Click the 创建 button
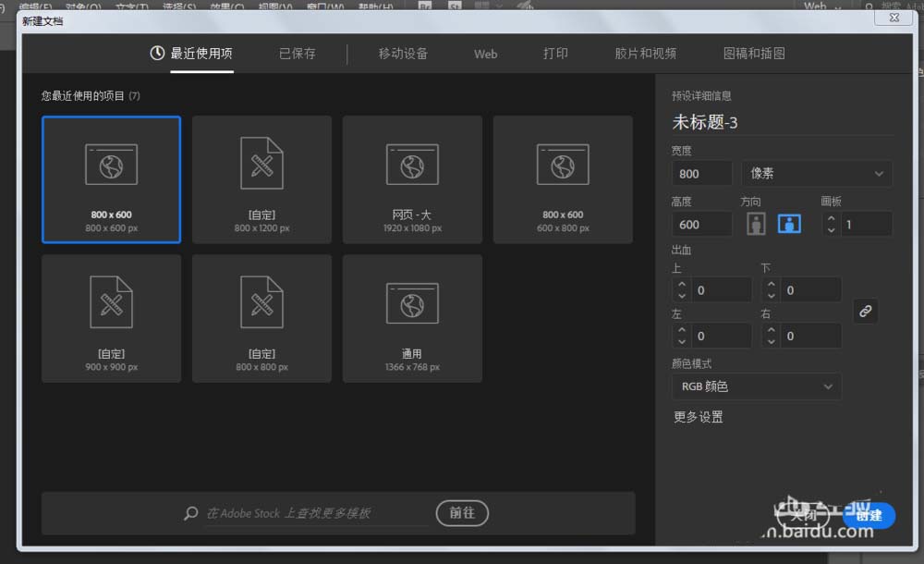This screenshot has height=564, width=924. click(x=869, y=516)
